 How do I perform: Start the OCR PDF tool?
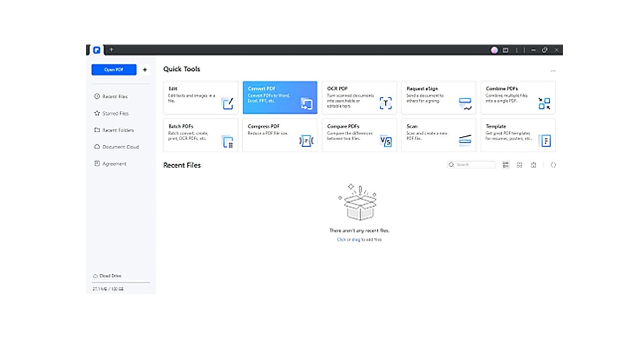pyautogui.click(x=360, y=98)
